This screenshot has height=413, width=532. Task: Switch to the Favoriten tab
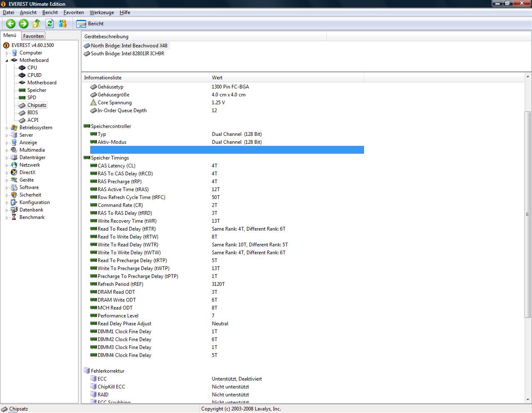pyautogui.click(x=33, y=36)
